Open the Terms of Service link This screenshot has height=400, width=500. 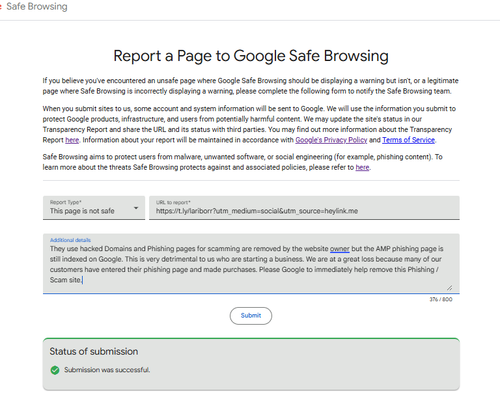tap(408, 140)
